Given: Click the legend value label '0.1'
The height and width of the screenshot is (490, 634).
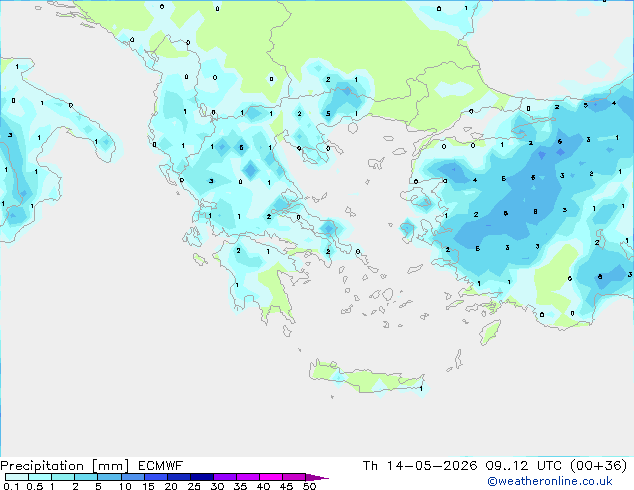Looking at the screenshot, I should pyautogui.click(x=11, y=486).
